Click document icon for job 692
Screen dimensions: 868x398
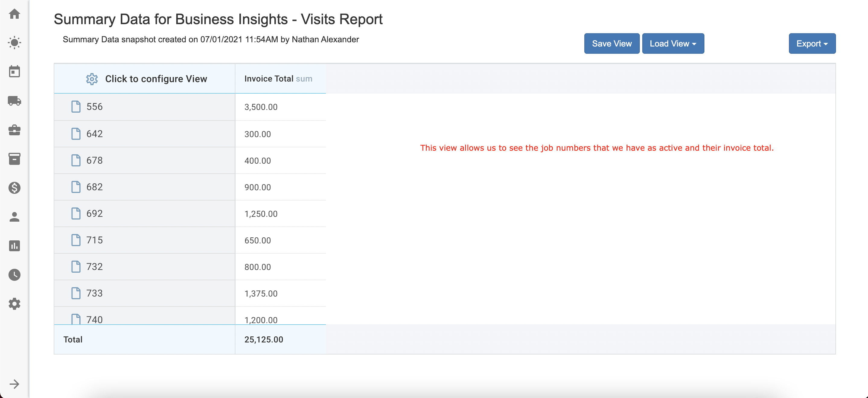point(76,213)
